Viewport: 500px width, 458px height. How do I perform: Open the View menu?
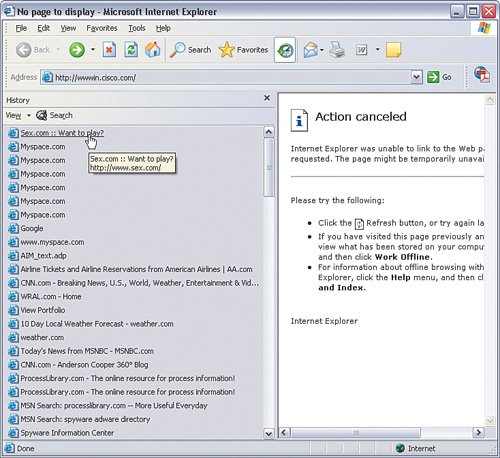[68, 28]
